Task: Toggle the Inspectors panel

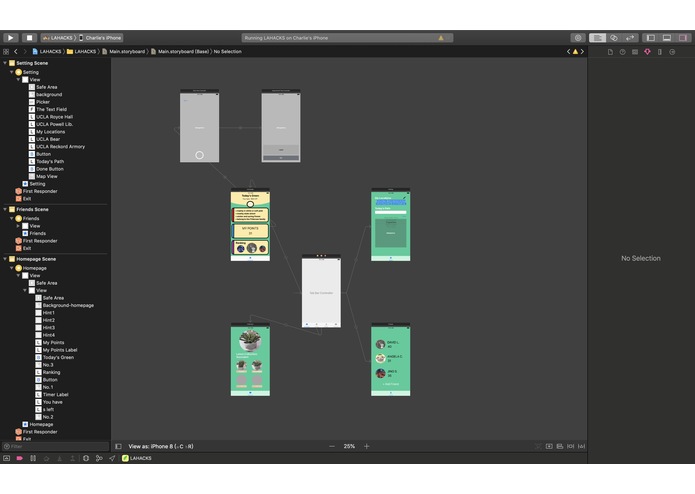Action: point(683,38)
